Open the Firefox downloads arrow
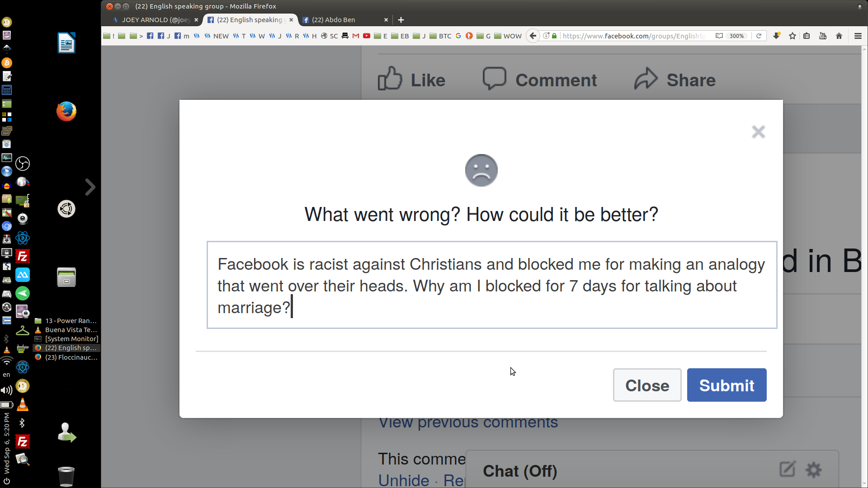The height and width of the screenshot is (488, 868). click(777, 36)
